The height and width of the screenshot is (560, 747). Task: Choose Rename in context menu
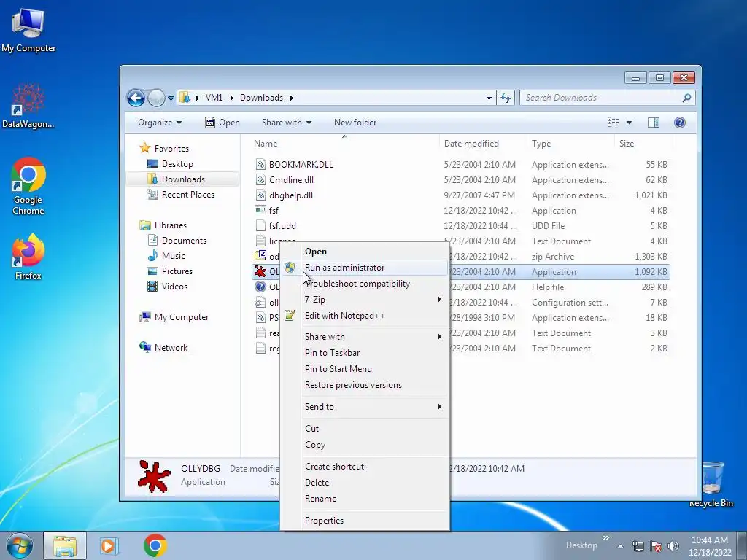click(x=321, y=499)
